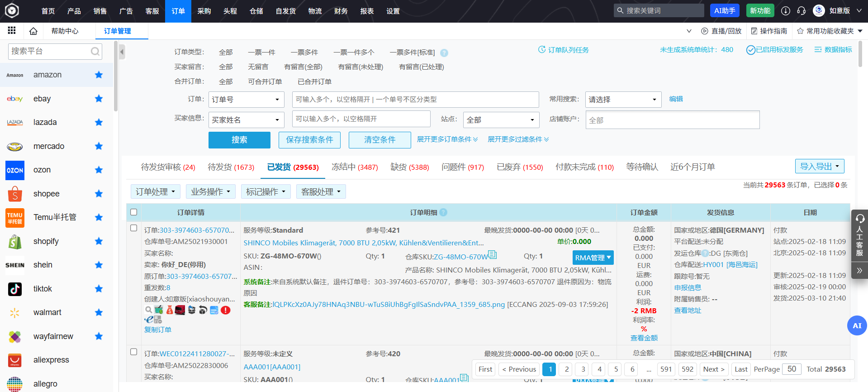Open the apps grid menu icon
The width and height of the screenshot is (868, 392).
click(12, 31)
